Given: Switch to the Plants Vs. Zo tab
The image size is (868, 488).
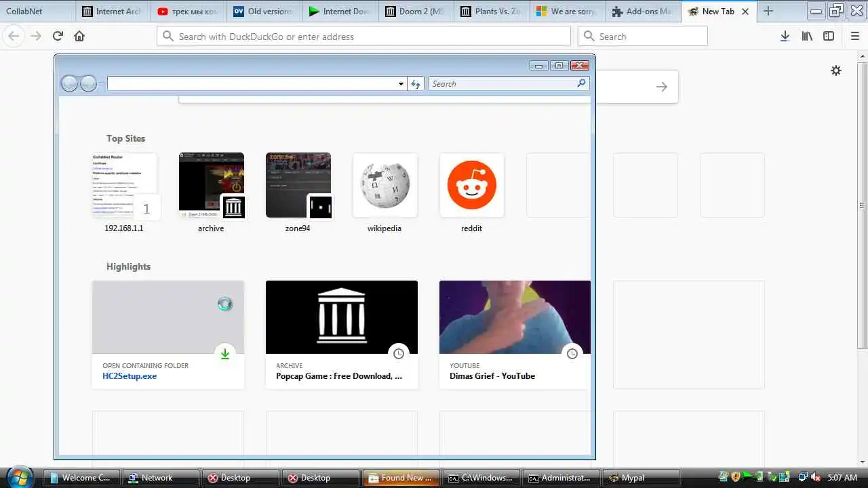Looking at the screenshot, I should click(492, 12).
